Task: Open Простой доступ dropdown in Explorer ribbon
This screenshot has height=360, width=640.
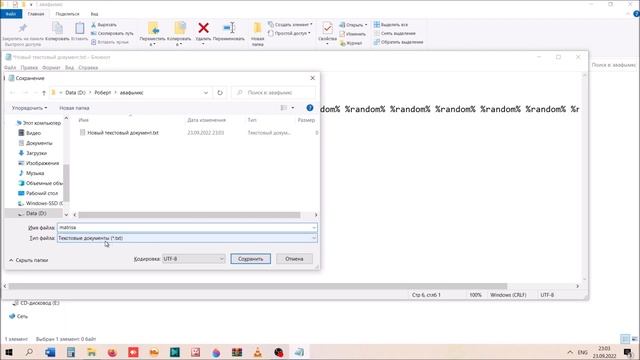Action: 289,33
